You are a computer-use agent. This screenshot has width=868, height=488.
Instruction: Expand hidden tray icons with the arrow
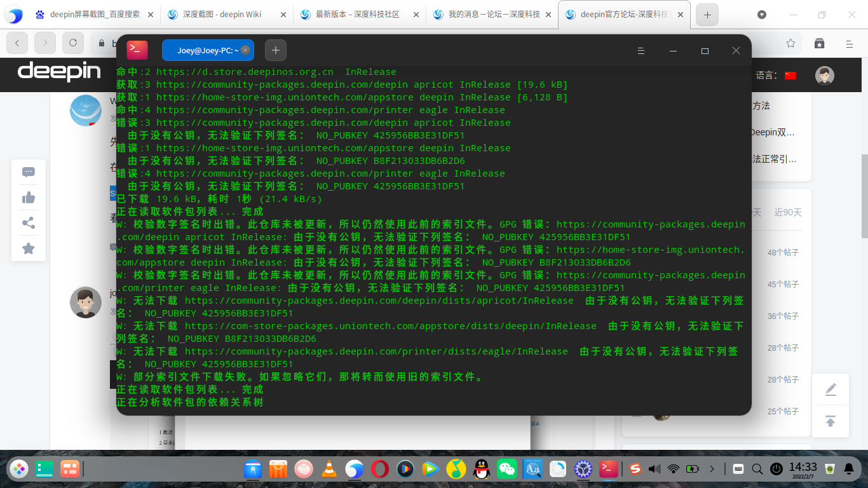click(x=712, y=469)
